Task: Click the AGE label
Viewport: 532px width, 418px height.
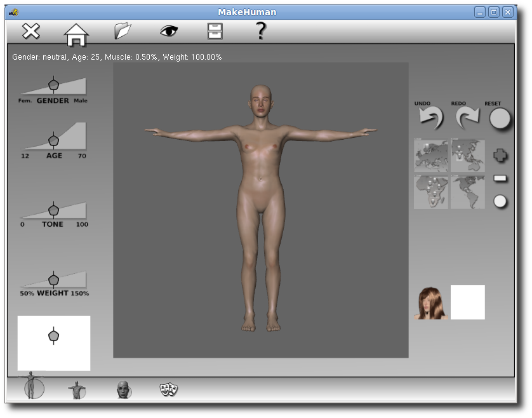Action: [55, 156]
